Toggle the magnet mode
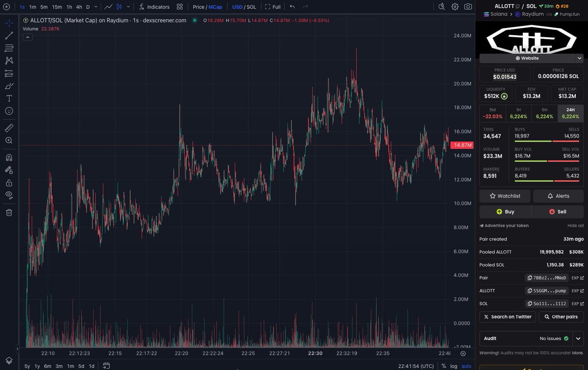 coord(9,157)
